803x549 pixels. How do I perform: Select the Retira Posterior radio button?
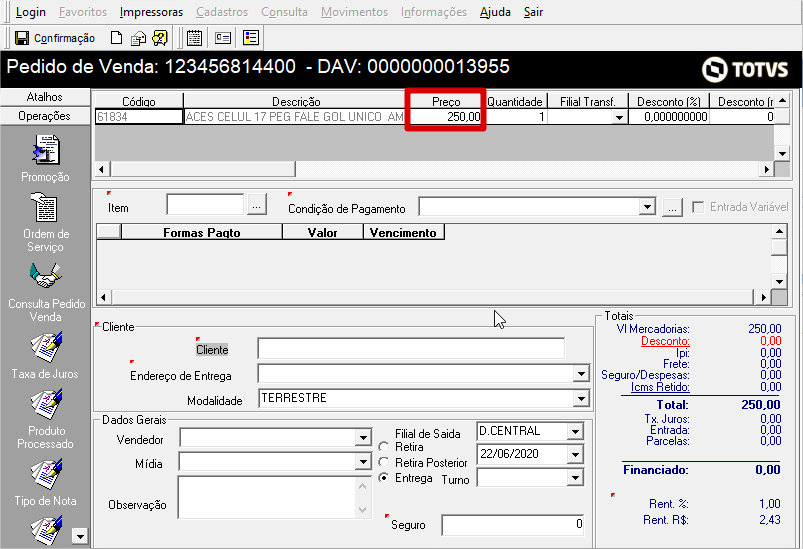click(384, 462)
